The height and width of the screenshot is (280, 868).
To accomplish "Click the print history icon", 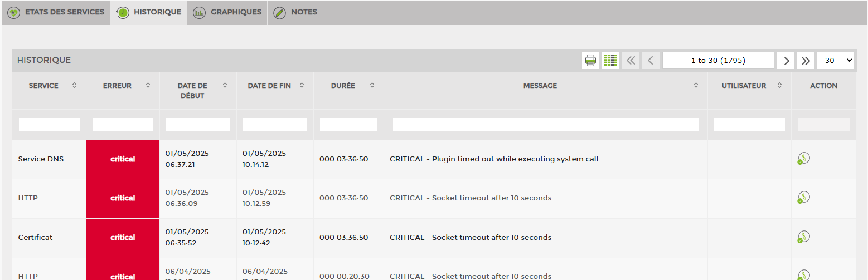I will (x=591, y=60).
